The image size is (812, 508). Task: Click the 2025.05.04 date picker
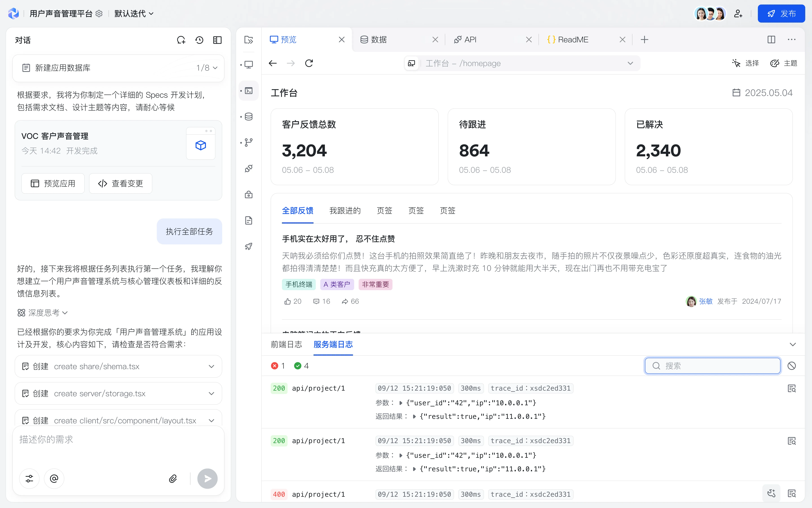[762, 93]
